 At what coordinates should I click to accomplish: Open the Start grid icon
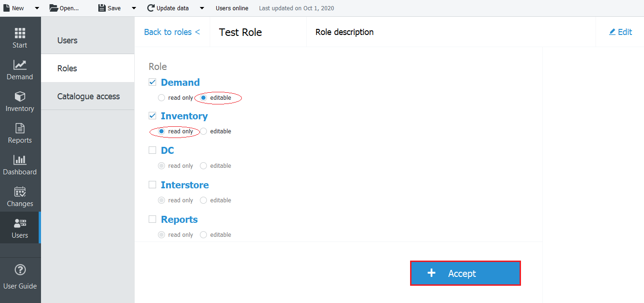click(20, 34)
